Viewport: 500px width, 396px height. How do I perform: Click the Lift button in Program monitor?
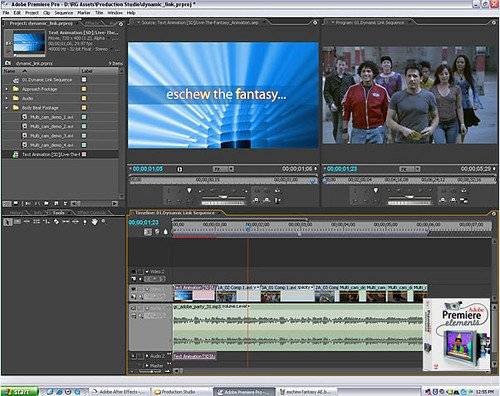click(443, 200)
